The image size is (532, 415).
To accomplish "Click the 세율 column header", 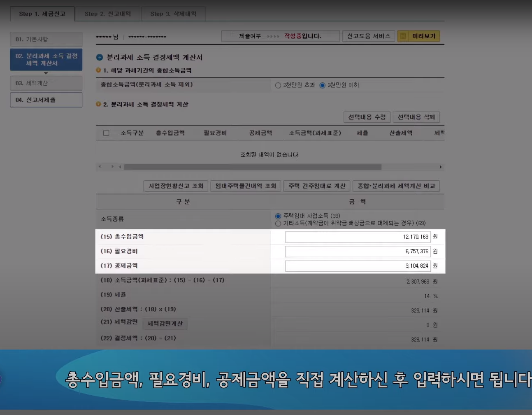I will tap(362, 133).
